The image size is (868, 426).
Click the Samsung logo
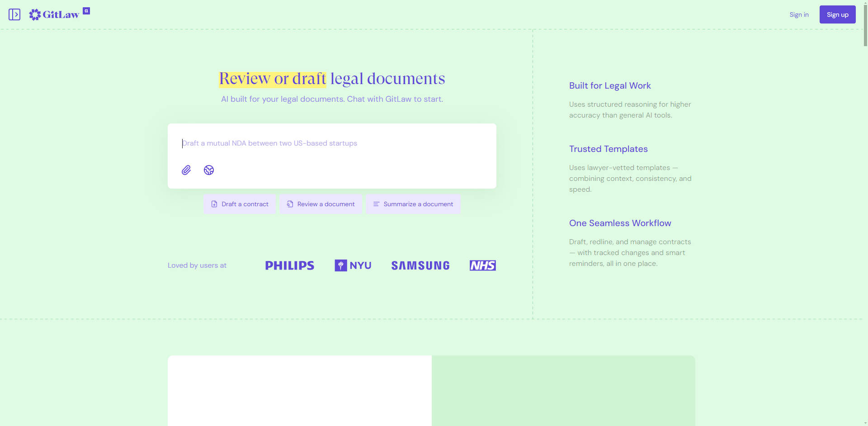(x=420, y=265)
